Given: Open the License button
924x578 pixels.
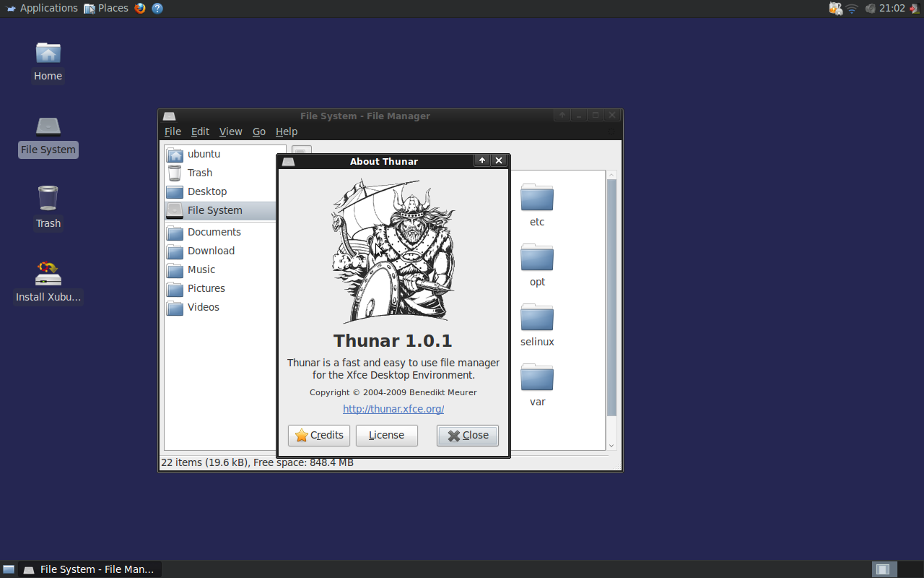Looking at the screenshot, I should [386, 435].
